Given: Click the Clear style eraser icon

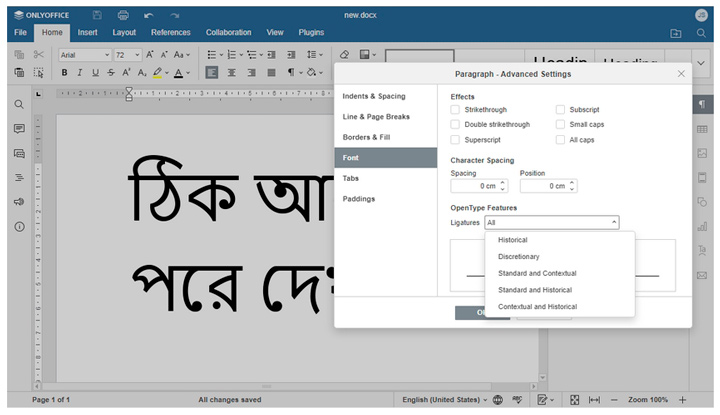Looking at the screenshot, I should pos(344,55).
